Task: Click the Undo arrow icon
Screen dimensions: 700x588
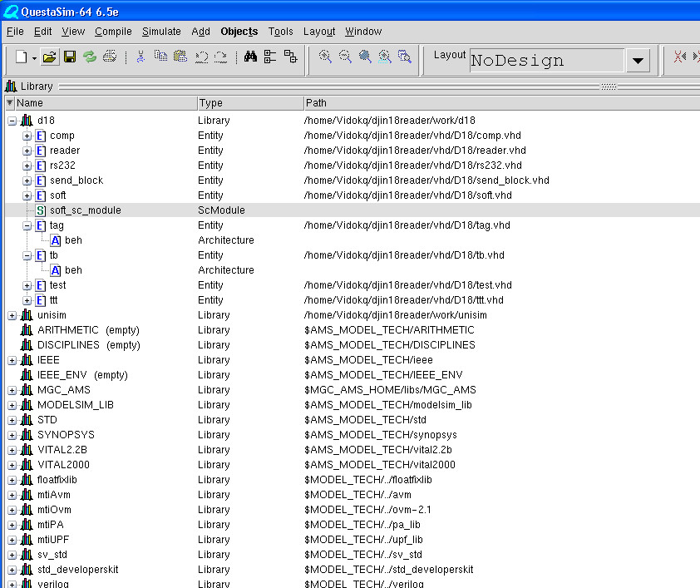Action: click(x=201, y=57)
